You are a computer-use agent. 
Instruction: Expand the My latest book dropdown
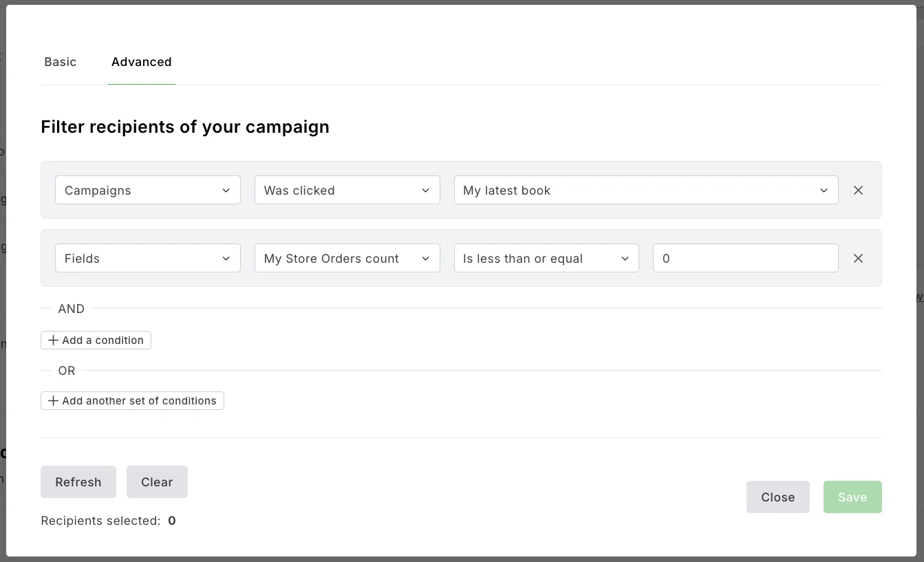click(x=645, y=191)
